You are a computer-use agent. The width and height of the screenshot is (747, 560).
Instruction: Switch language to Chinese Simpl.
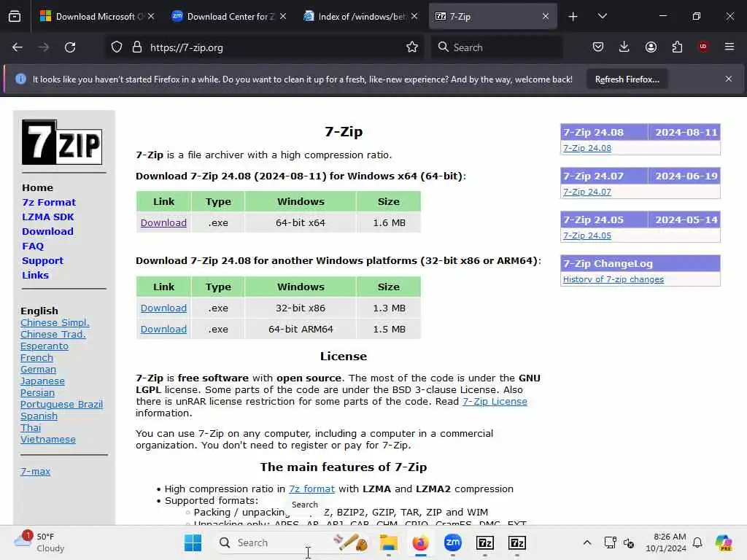55,322
